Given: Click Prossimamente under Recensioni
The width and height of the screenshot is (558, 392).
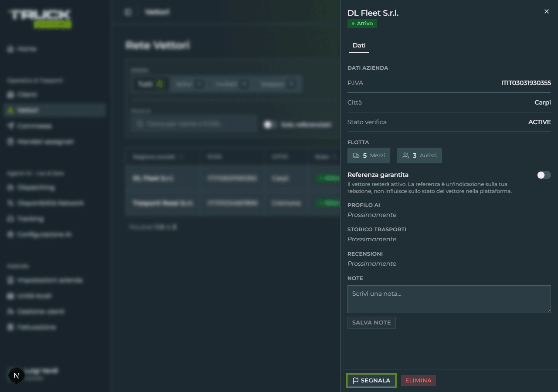Looking at the screenshot, I should [372, 264].
